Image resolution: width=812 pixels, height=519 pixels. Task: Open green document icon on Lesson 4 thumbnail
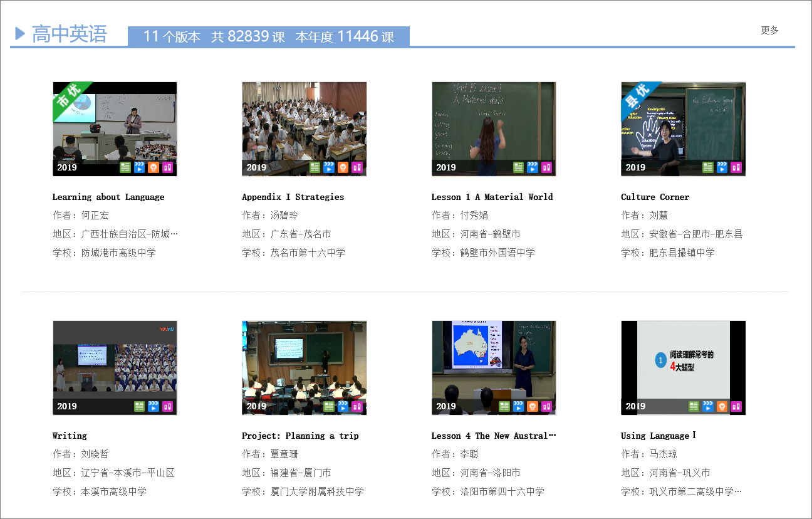click(x=504, y=406)
